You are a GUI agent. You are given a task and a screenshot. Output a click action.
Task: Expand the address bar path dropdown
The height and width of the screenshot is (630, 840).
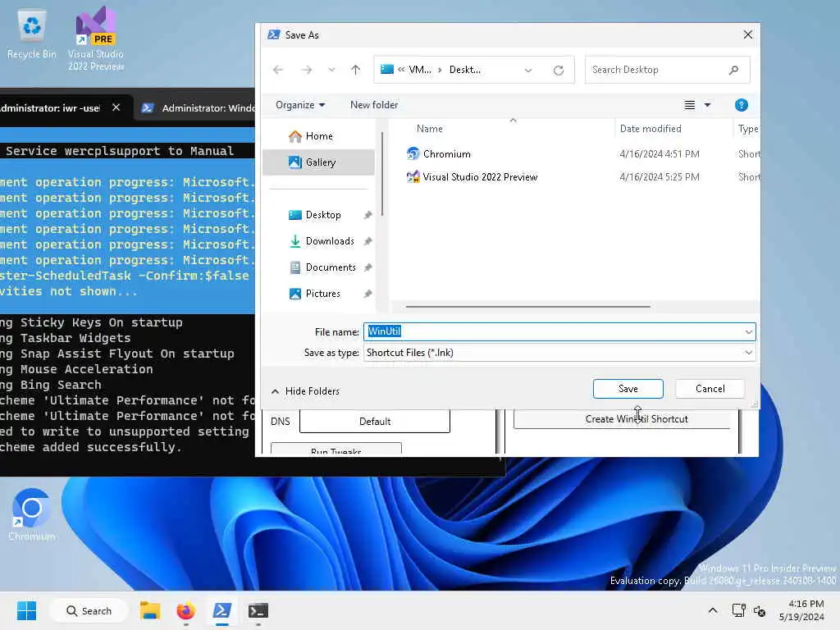point(527,70)
